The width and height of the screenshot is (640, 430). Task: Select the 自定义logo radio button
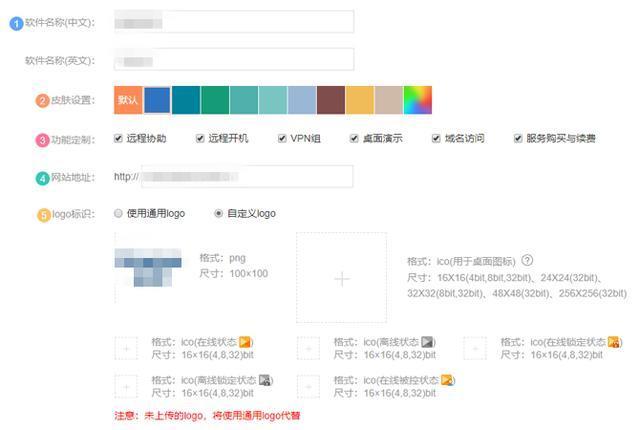218,213
